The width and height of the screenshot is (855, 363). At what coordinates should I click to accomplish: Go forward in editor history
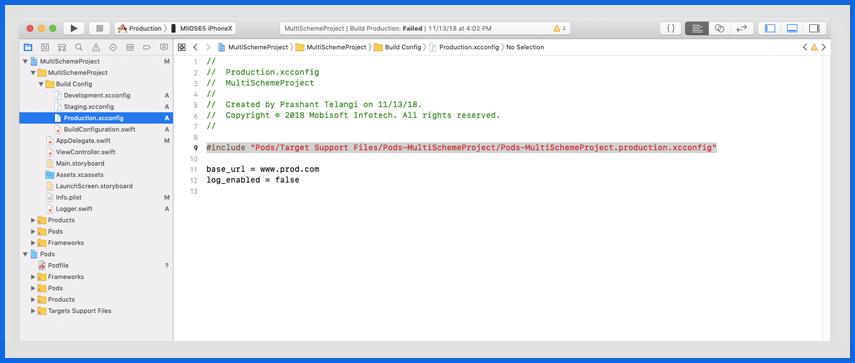point(208,47)
